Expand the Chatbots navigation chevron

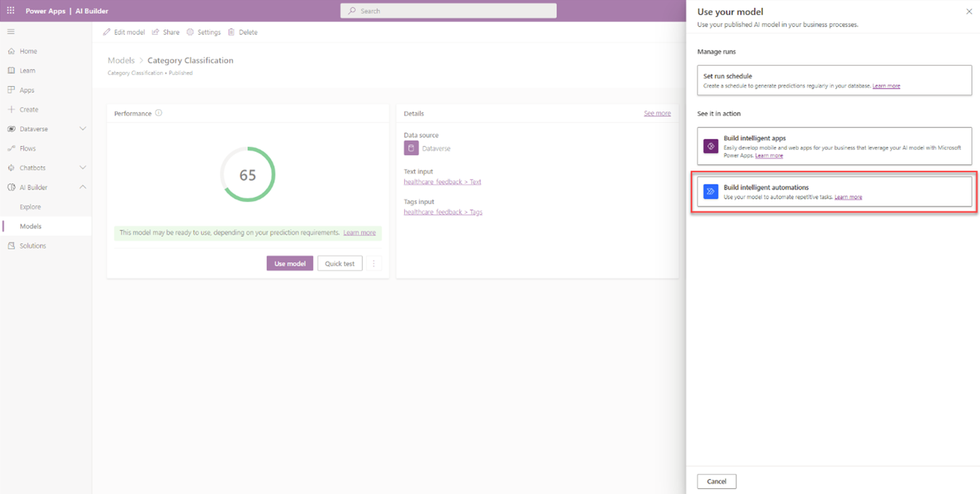click(83, 168)
